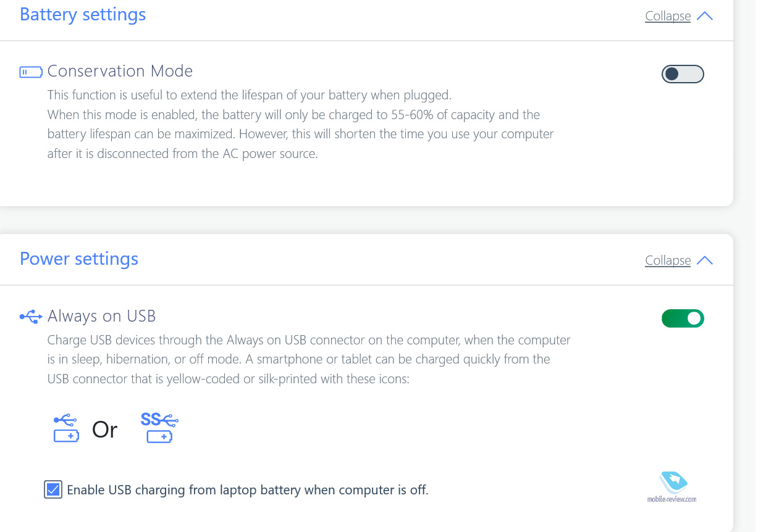Uncheck Enable USB charging from laptop battery checkbox
Screen dimensions: 766x532
click(x=53, y=490)
